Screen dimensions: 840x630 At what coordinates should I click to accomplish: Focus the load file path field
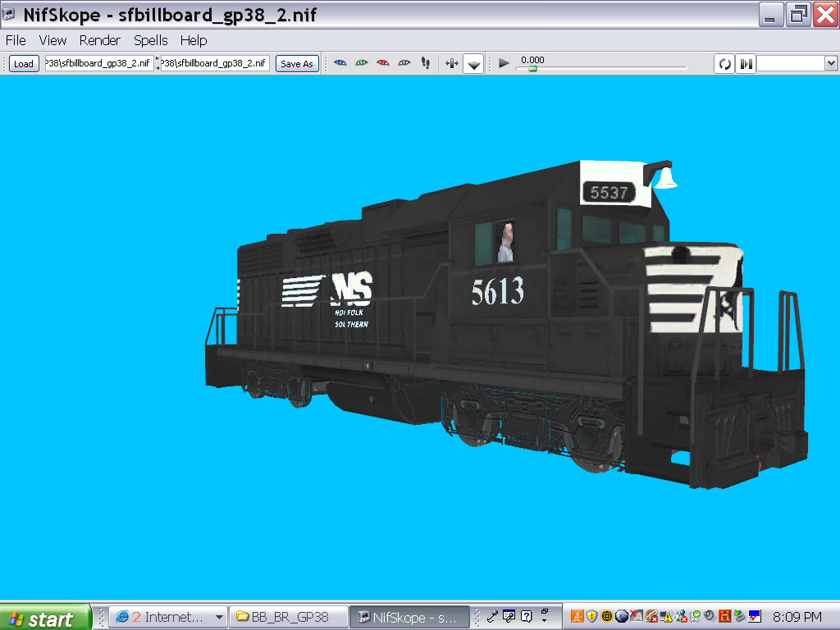99,63
